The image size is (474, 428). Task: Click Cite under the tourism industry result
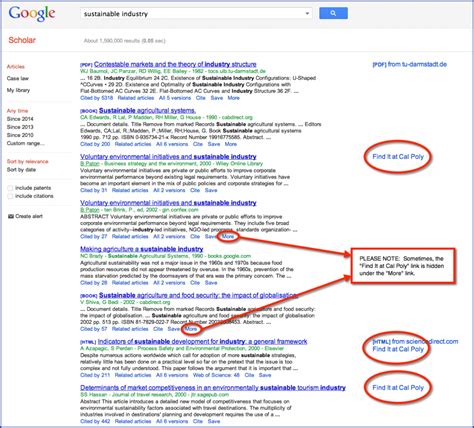(x=198, y=421)
